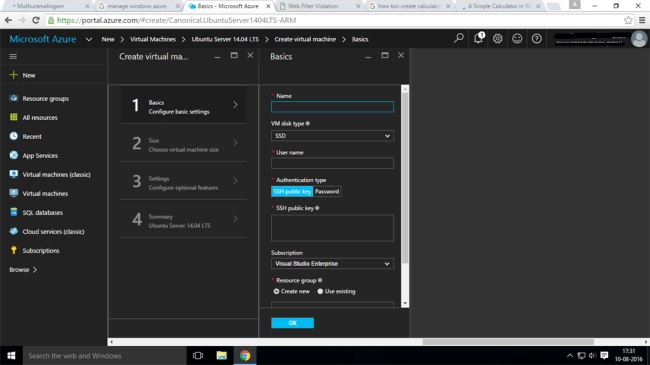Select Password authentication type

click(327, 192)
